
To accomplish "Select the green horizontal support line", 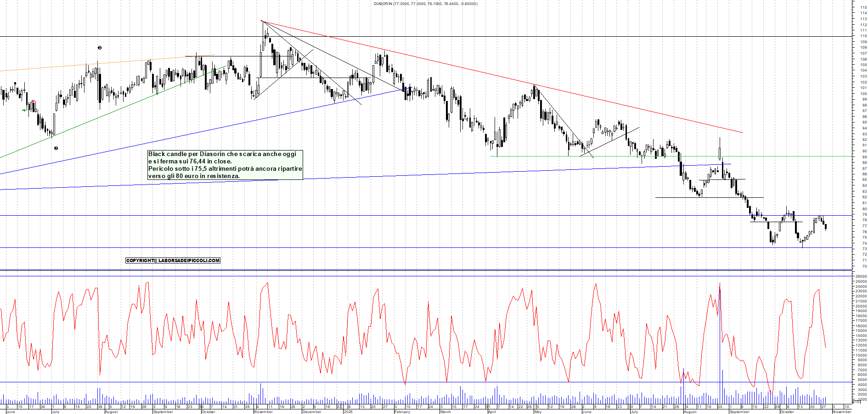I will pyautogui.click(x=781, y=157).
